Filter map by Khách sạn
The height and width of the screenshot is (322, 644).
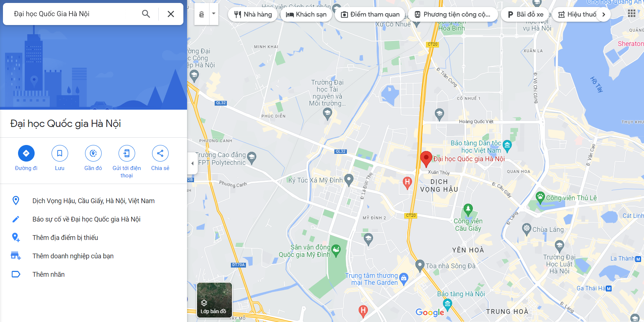click(306, 14)
